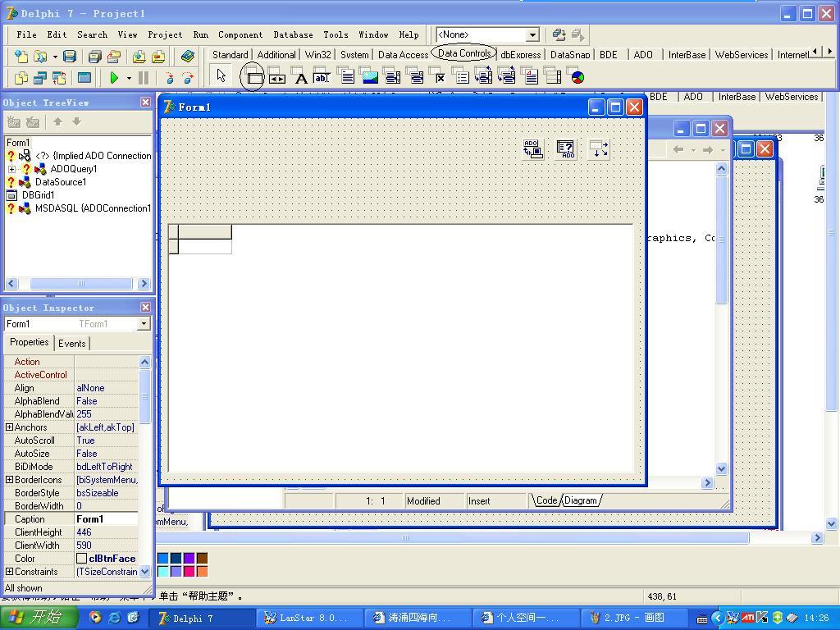The height and width of the screenshot is (630, 840).
Task: Click the green Run button in toolbar
Action: pyautogui.click(x=114, y=78)
